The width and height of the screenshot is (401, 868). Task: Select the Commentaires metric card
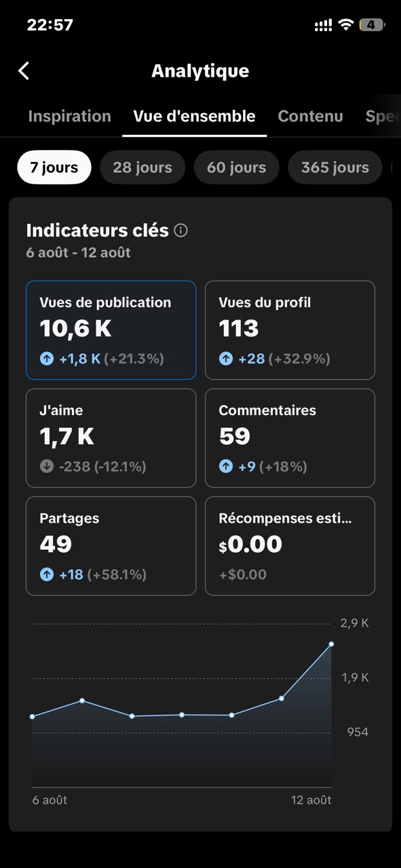click(x=290, y=438)
